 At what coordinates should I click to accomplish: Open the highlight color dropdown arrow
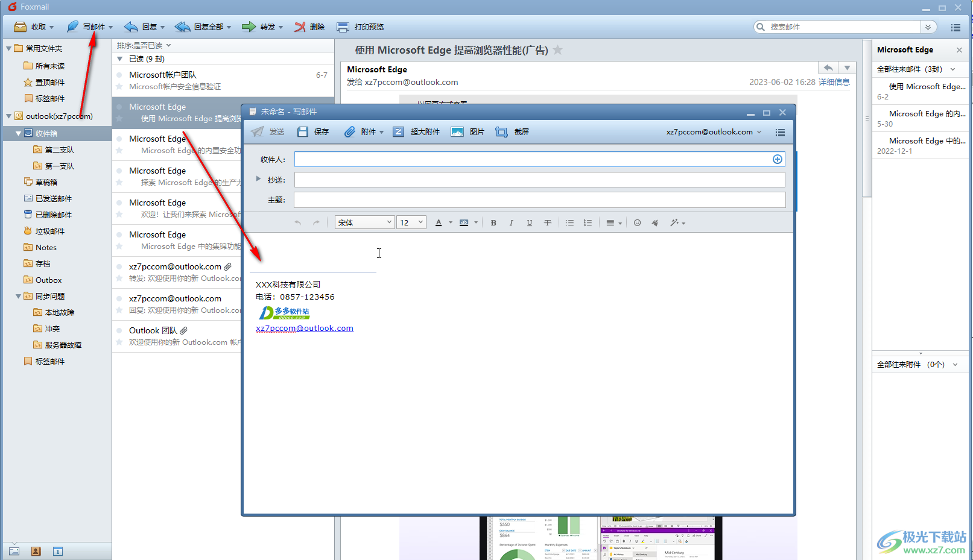point(476,222)
